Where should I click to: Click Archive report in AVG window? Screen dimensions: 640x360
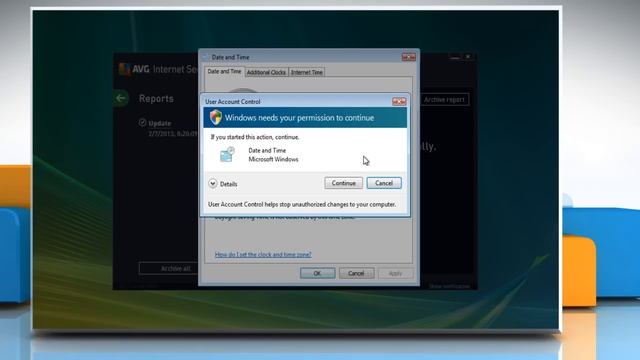click(x=444, y=100)
